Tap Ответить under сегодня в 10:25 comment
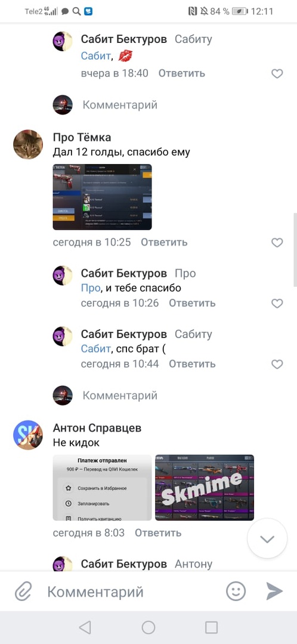 [x=164, y=242]
